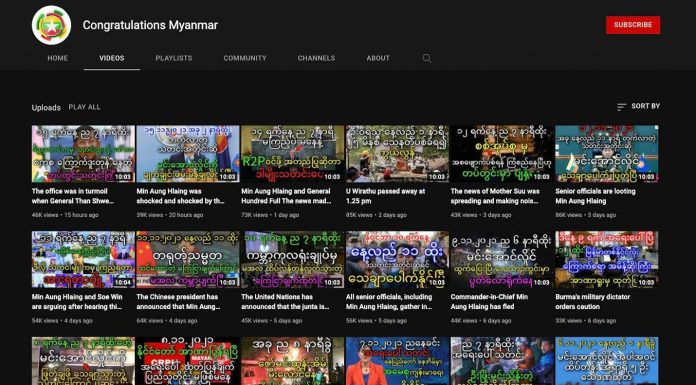Click title 'Min Aung Hlaing was shocked and shocked'
The height and width of the screenshot is (385, 696).
[180, 196]
